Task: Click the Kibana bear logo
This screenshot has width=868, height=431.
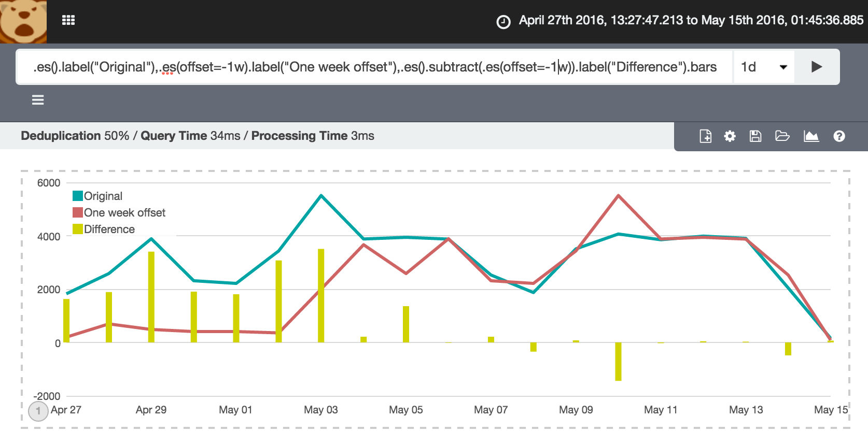Action: click(x=23, y=21)
